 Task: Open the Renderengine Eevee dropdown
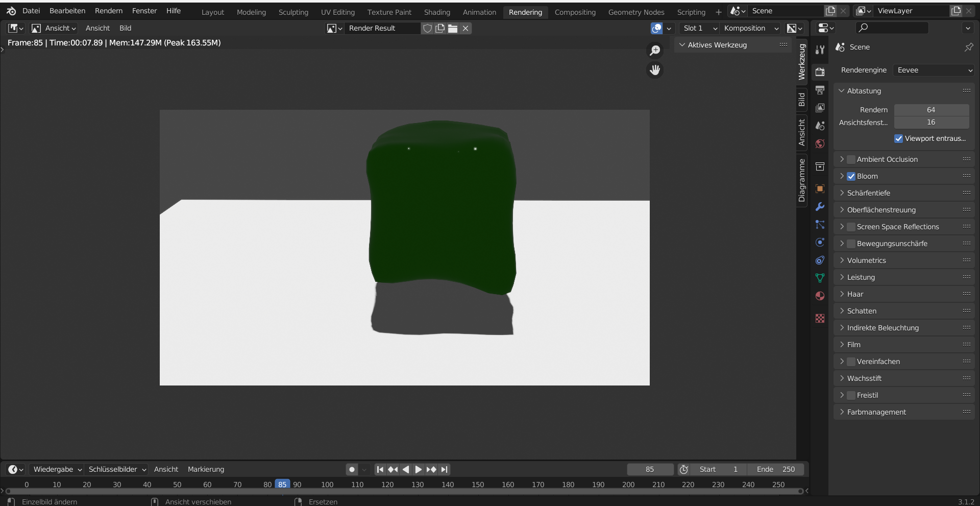[x=934, y=70]
